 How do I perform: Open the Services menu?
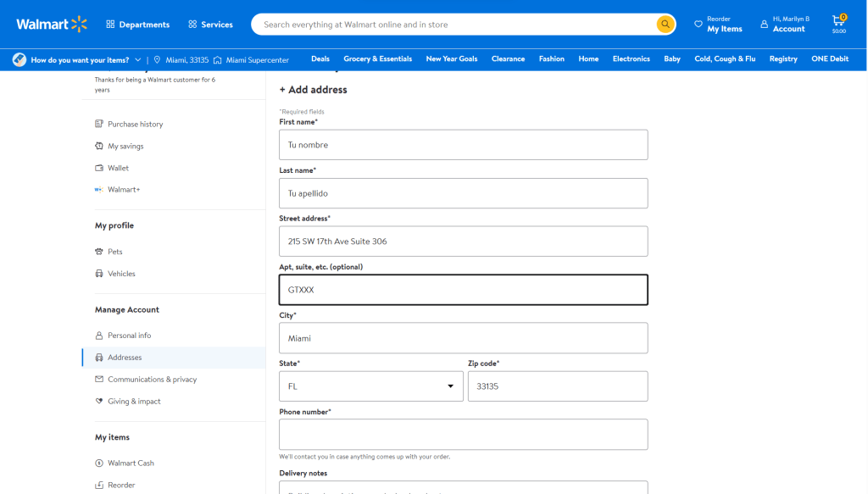pos(210,25)
